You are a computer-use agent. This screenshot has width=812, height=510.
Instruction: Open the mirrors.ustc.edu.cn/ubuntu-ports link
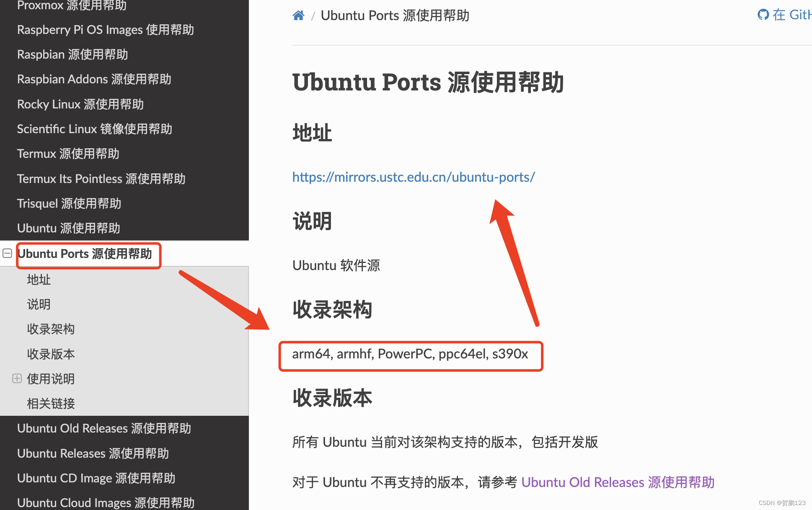click(413, 177)
